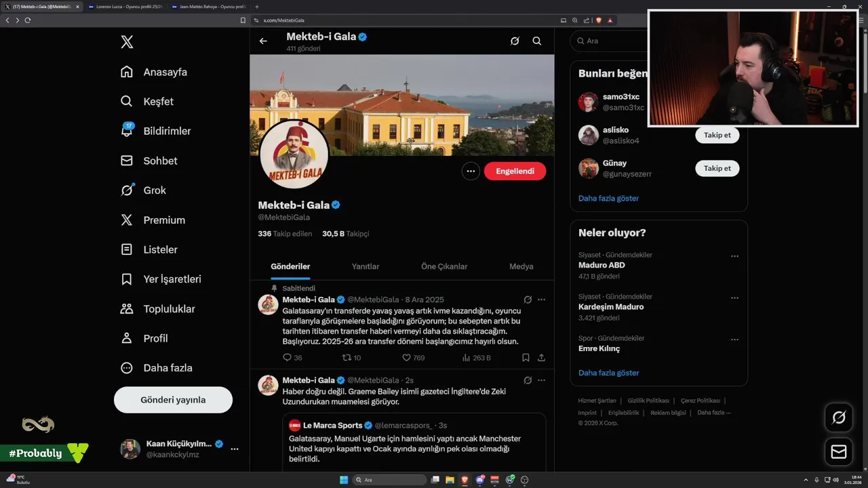
Task: Open Grok from the sidebar
Action: click(143, 190)
